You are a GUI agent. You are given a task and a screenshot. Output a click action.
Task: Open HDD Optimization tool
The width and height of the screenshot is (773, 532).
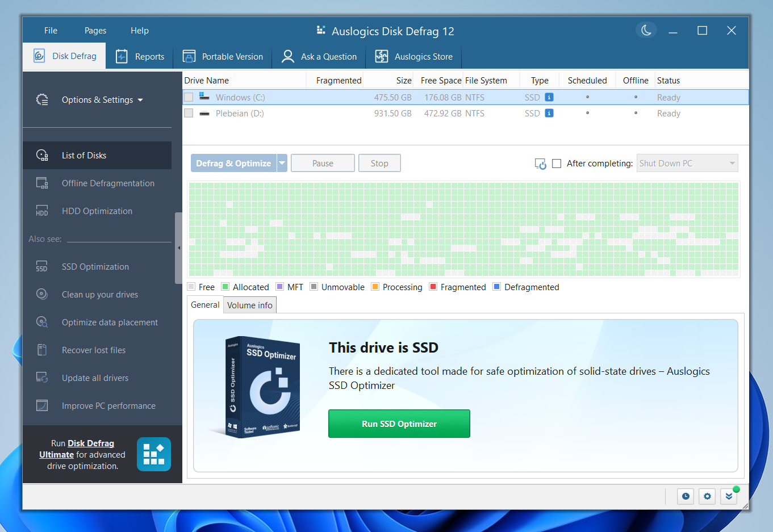click(96, 211)
